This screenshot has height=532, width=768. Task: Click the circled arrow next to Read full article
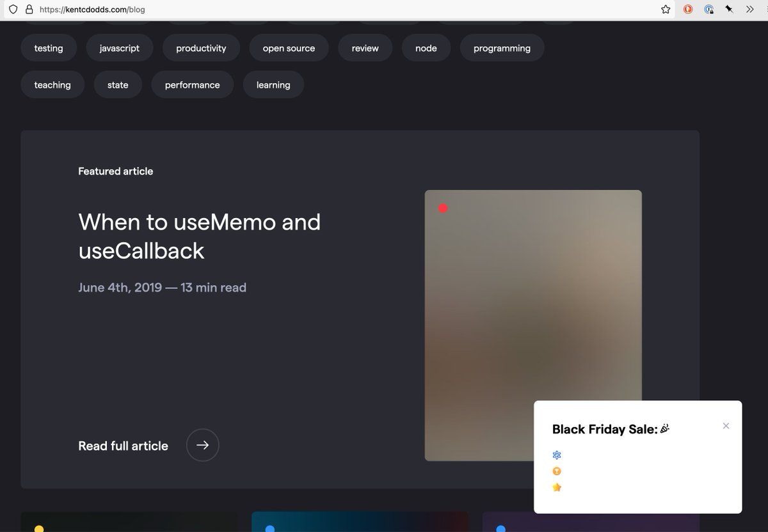click(203, 445)
